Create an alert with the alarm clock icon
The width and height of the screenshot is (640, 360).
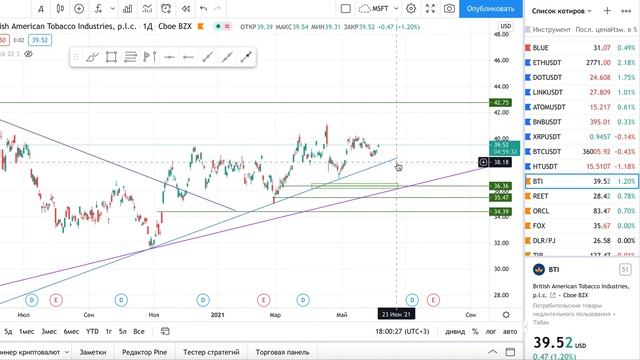point(166,9)
